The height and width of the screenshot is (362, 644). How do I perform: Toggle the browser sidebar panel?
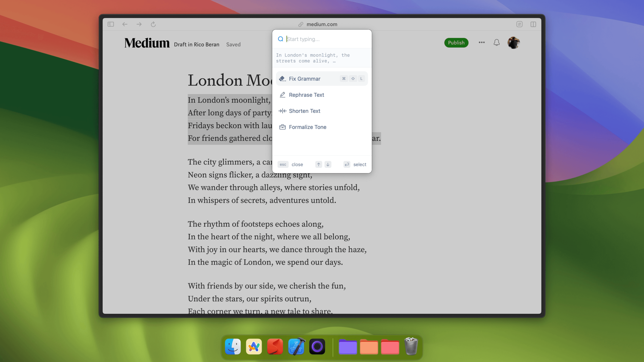(111, 24)
